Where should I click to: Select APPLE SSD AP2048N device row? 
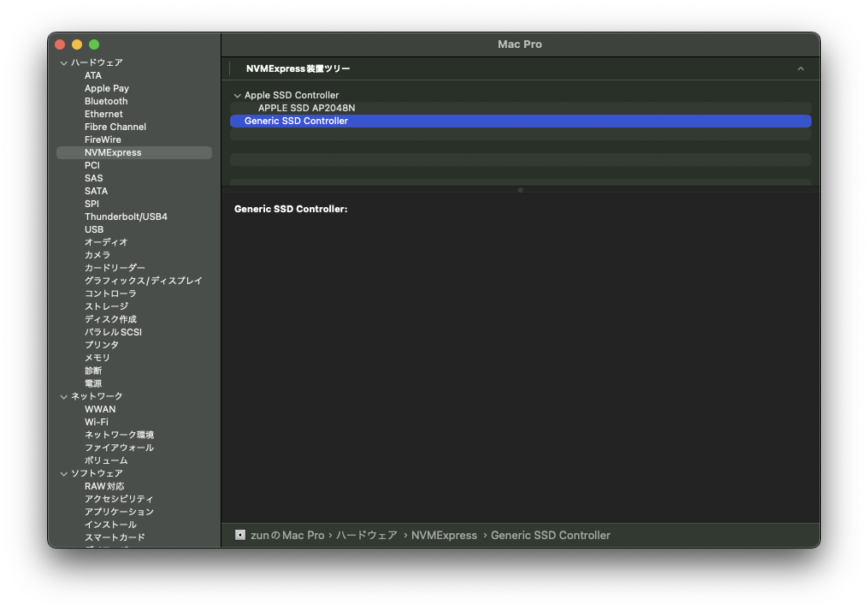[520, 108]
